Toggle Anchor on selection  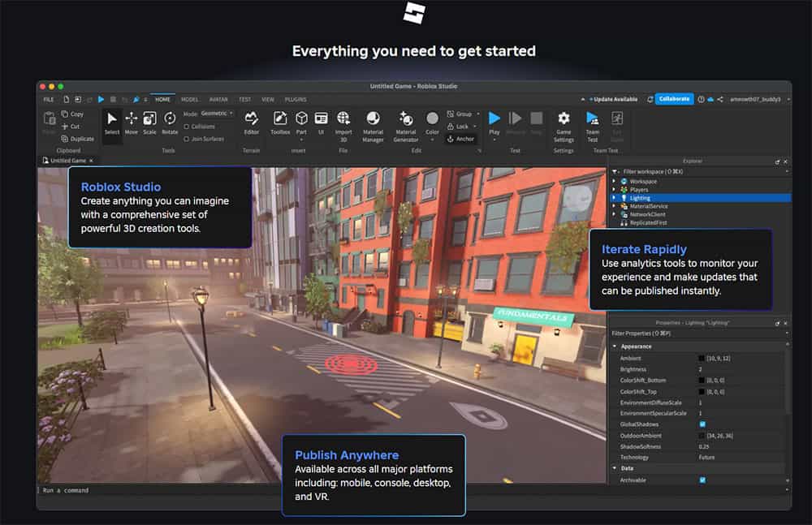tap(460, 139)
